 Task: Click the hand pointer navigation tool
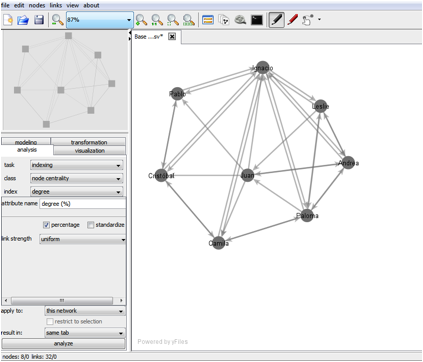307,20
